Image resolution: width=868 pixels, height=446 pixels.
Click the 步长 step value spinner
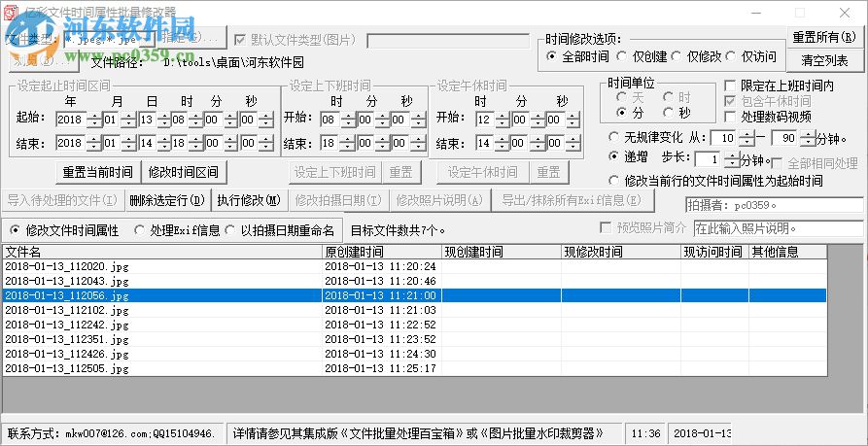tap(732, 160)
